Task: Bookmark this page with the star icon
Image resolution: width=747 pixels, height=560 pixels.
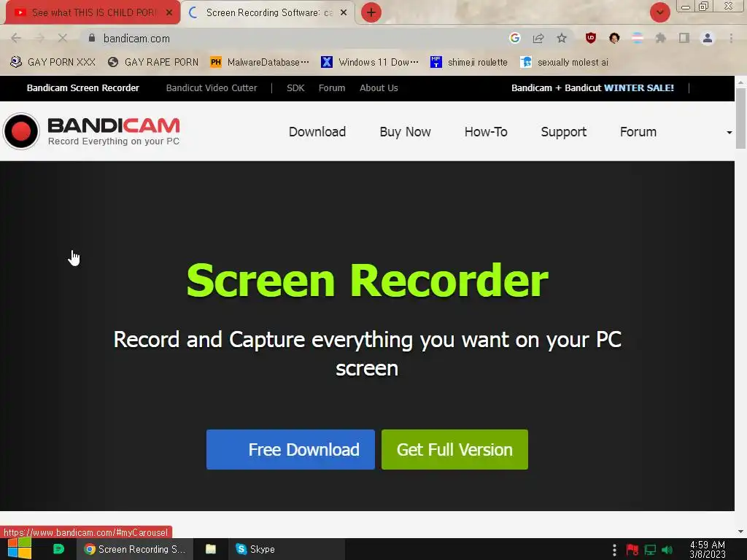Action: tap(562, 38)
